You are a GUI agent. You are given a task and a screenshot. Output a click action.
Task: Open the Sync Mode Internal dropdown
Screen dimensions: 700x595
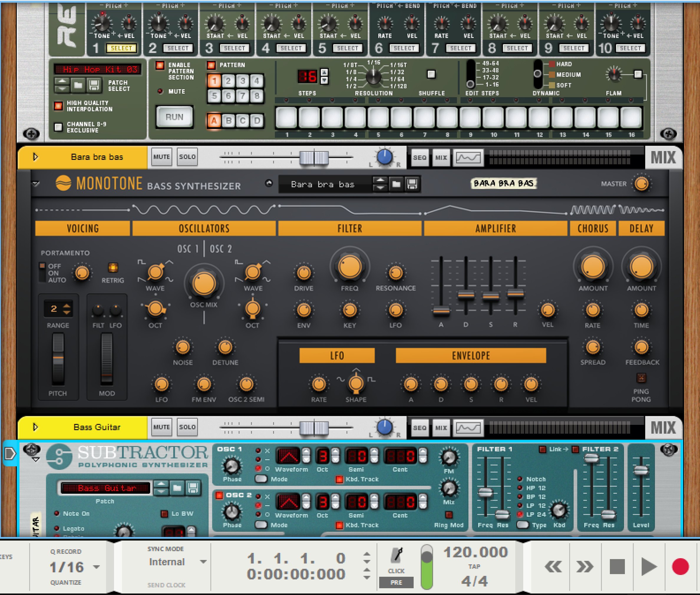tap(203, 562)
